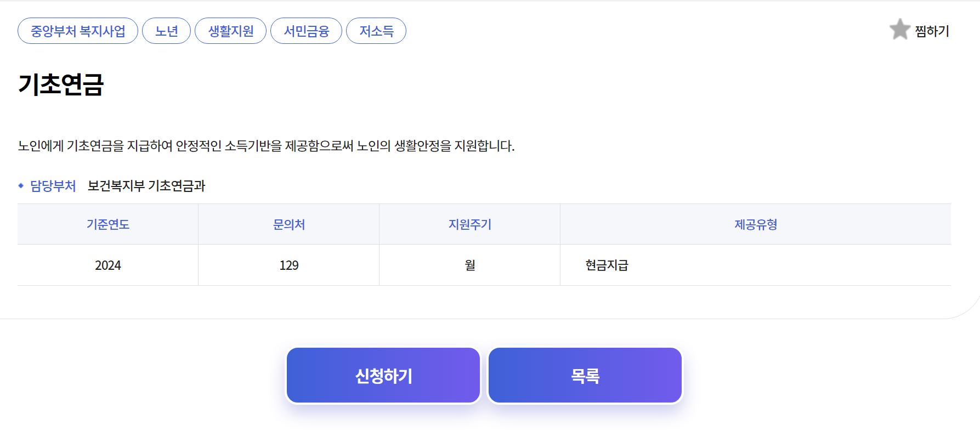Viewport: 980px width, 436px height.
Task: Select the 중앙부처 복지사업 category tag
Action: (x=77, y=31)
